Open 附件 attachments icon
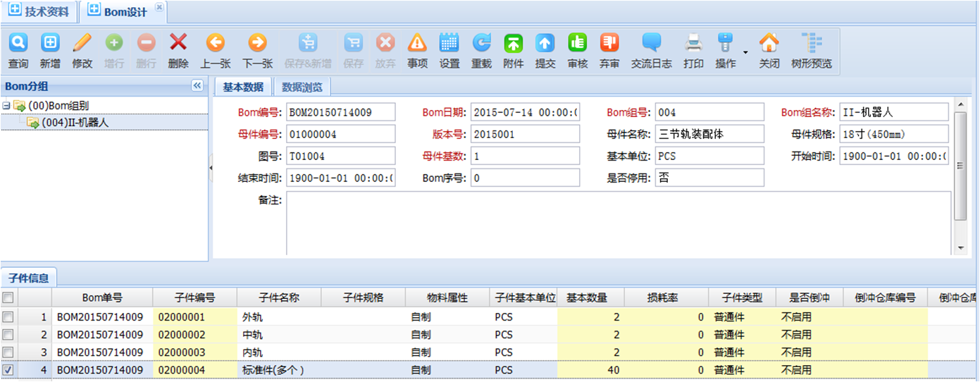980x382 pixels. [x=513, y=44]
